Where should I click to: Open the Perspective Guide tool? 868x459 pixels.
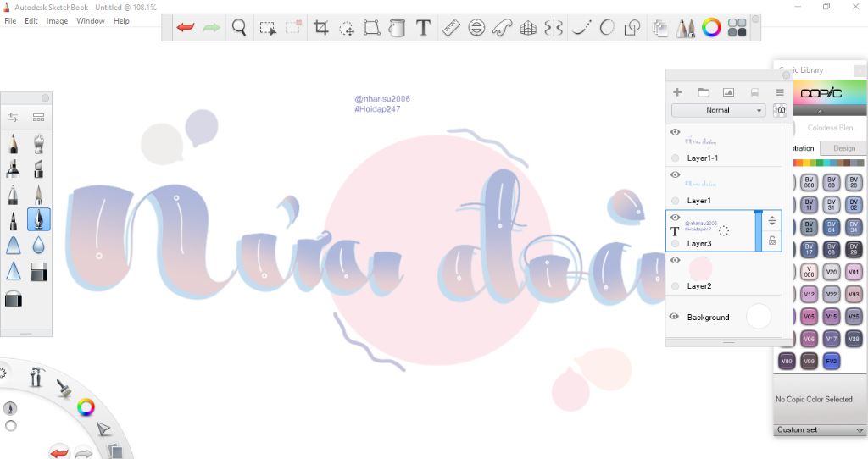527,28
